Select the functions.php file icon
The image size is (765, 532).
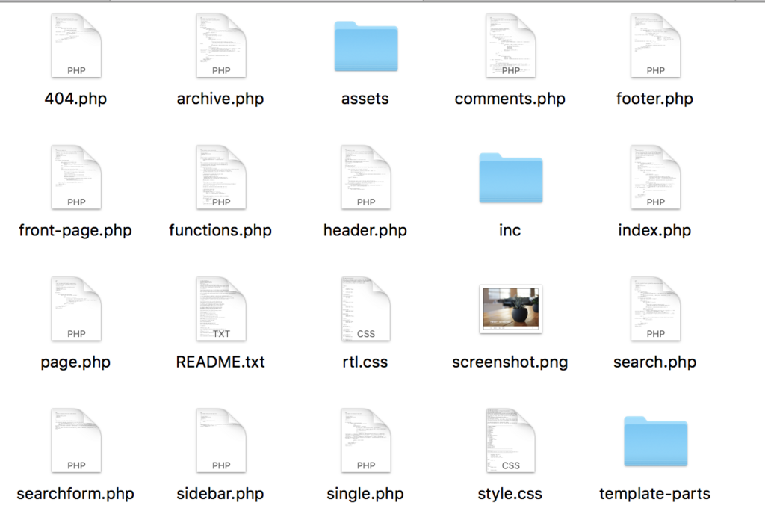[221, 177]
